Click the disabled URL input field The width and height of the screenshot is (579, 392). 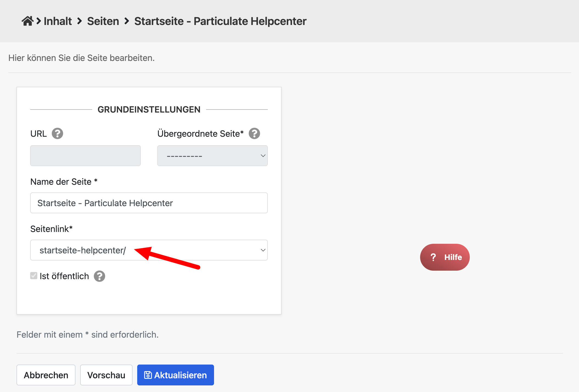pyautogui.click(x=85, y=156)
